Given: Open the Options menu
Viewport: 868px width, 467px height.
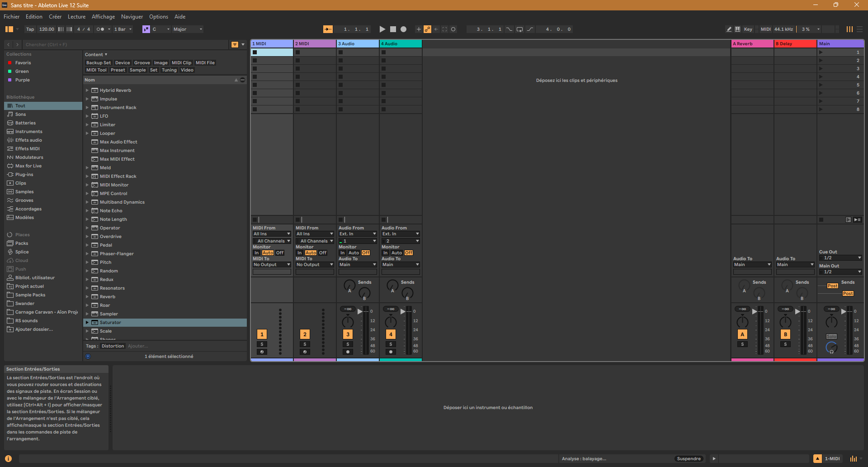Looking at the screenshot, I should click(159, 17).
